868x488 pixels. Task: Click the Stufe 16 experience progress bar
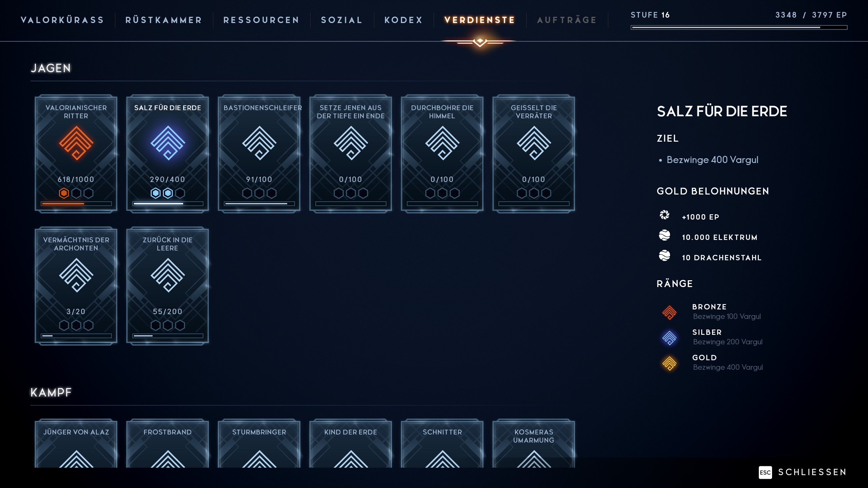coord(739,27)
